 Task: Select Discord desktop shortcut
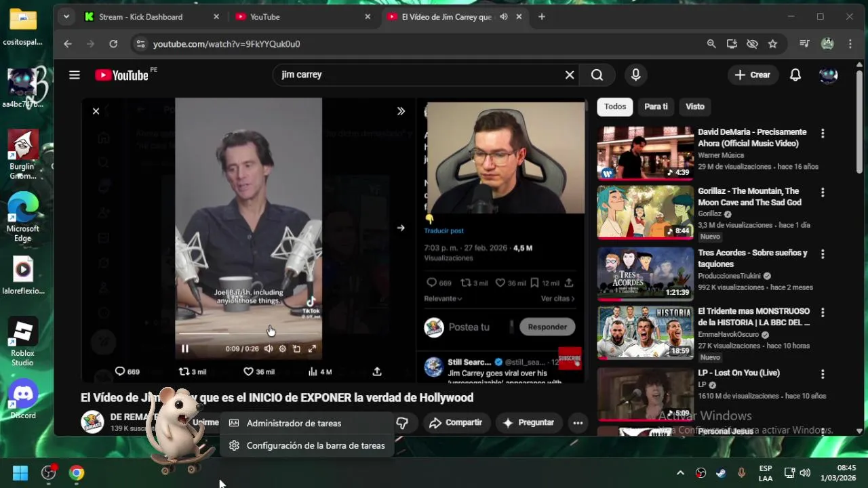(x=23, y=400)
